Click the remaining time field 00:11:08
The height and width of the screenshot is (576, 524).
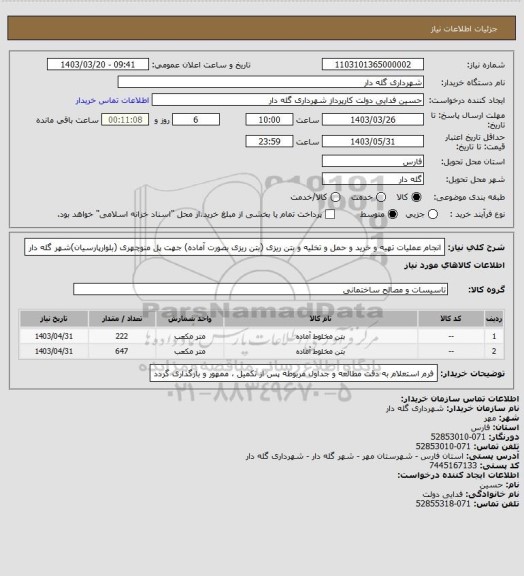(x=125, y=120)
